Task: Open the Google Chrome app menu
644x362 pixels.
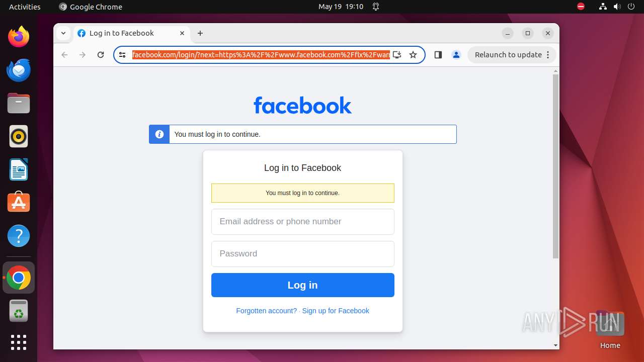Action: (91, 7)
